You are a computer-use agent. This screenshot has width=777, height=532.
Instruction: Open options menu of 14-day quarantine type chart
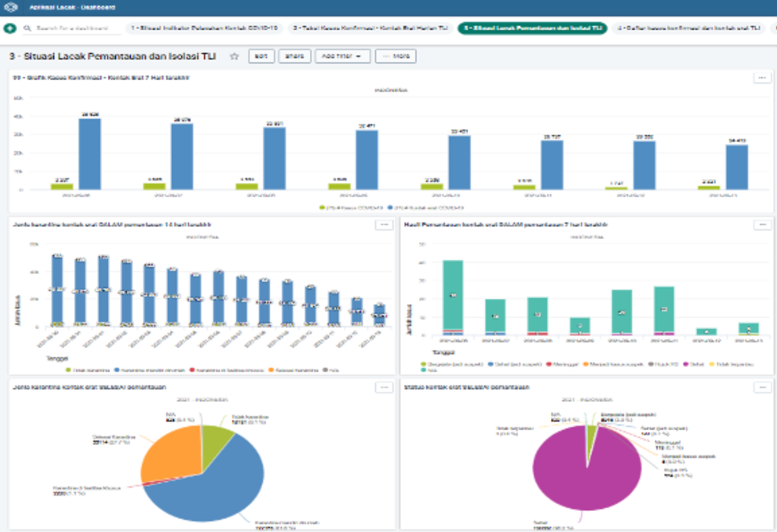point(384,225)
